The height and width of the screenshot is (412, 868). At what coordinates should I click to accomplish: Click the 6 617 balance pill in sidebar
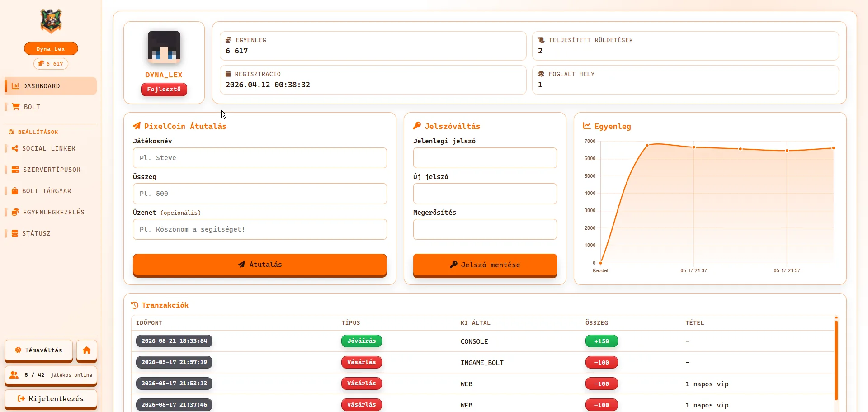tap(51, 64)
